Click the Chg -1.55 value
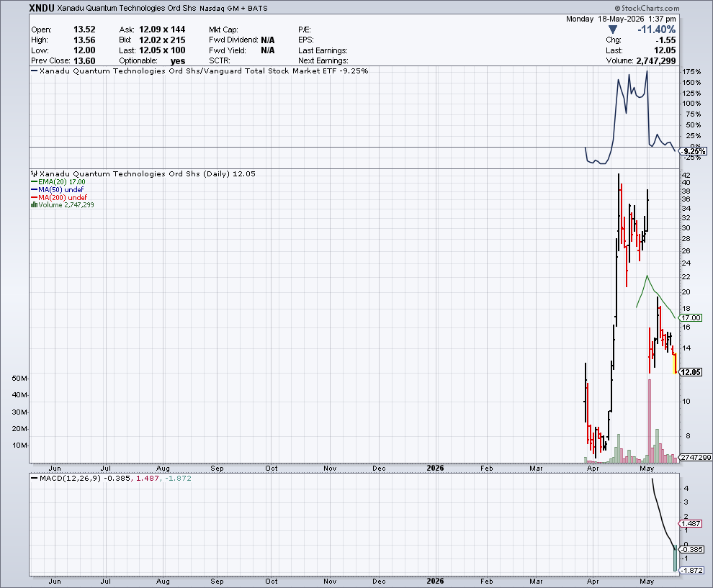This screenshot has width=713, height=588. click(x=665, y=40)
